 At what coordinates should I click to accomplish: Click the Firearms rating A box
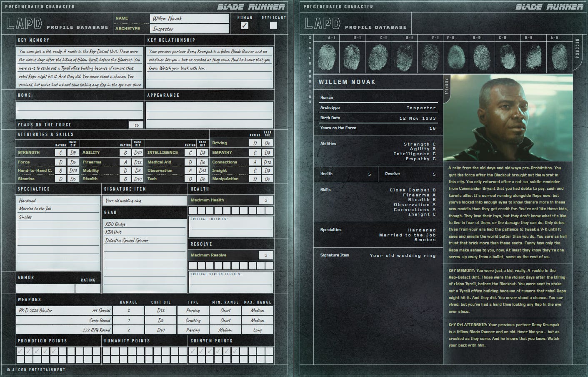point(125,162)
